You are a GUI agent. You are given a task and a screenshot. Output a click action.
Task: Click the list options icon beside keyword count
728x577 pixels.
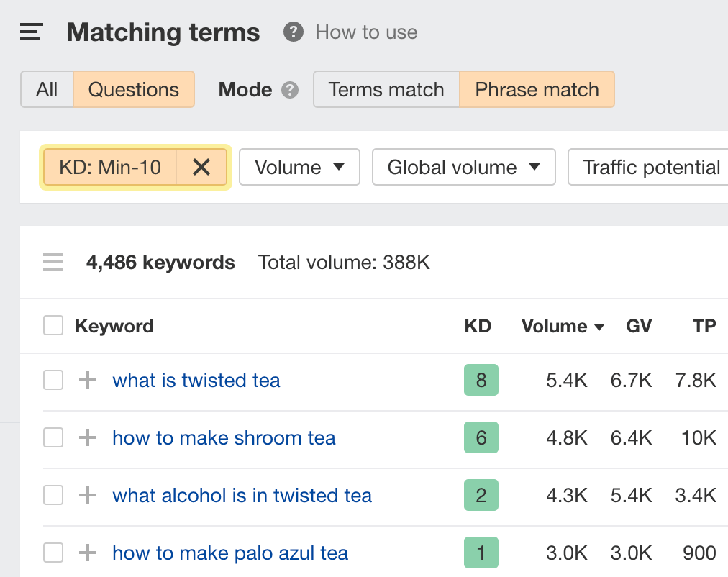[53, 263]
